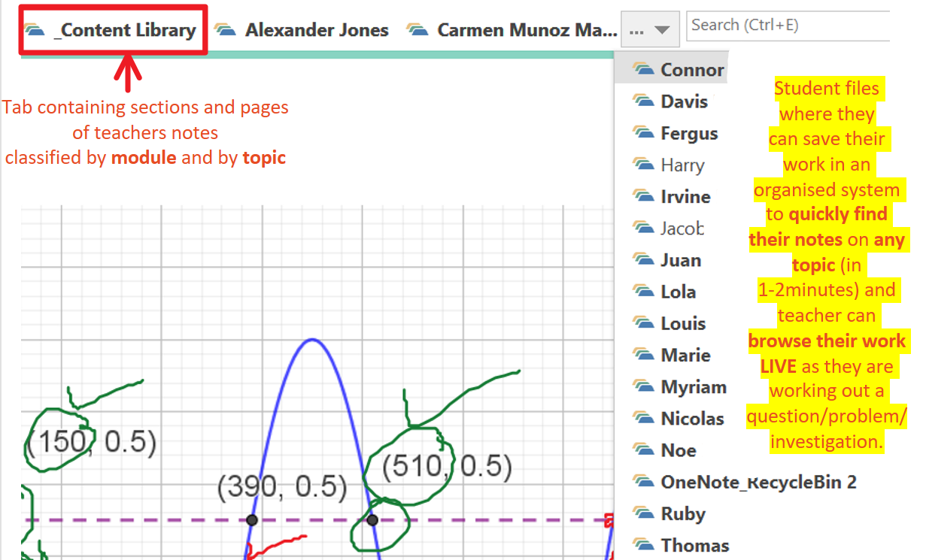This screenshot has height=560, width=926.
Task: Open the _Content Library notebook tab
Action: pos(113,30)
